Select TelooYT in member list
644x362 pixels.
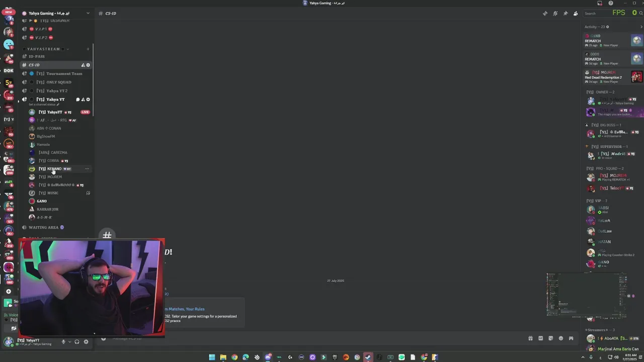[613, 189]
